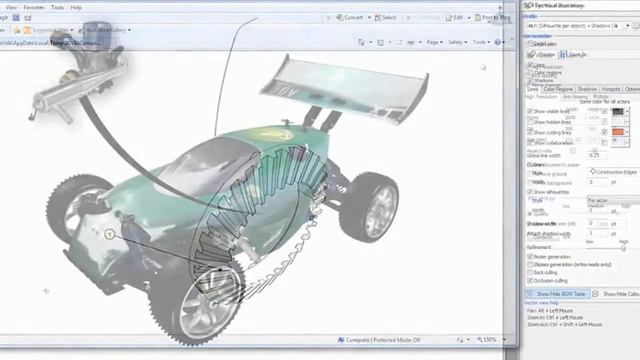The image size is (640, 360).
Task: Switch to the Color Regions tab
Action: 558,89
